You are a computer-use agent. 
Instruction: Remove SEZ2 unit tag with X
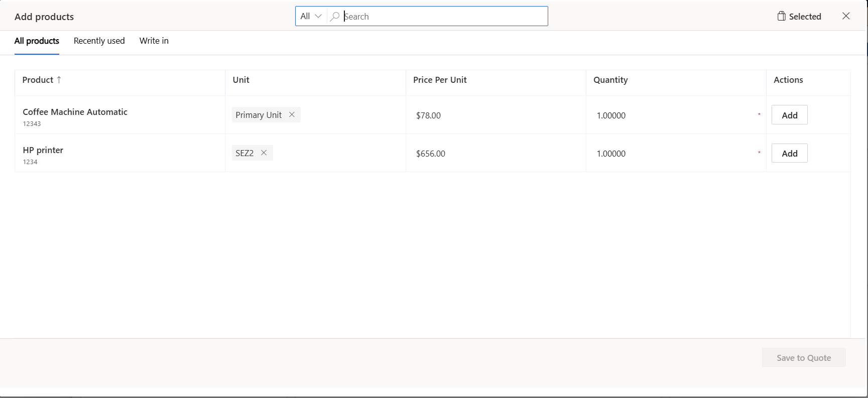264,153
